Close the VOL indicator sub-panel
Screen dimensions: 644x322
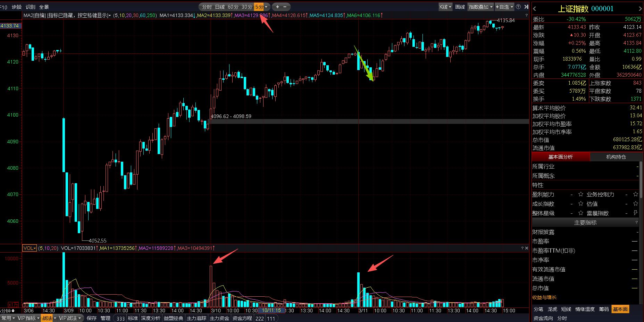[x=526, y=248]
